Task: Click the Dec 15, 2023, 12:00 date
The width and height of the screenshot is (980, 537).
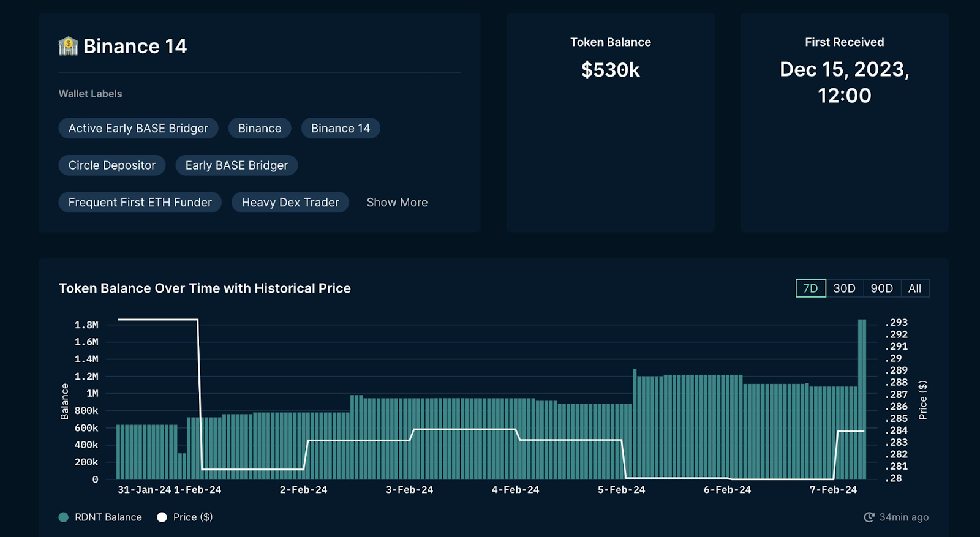Action: [x=845, y=82]
